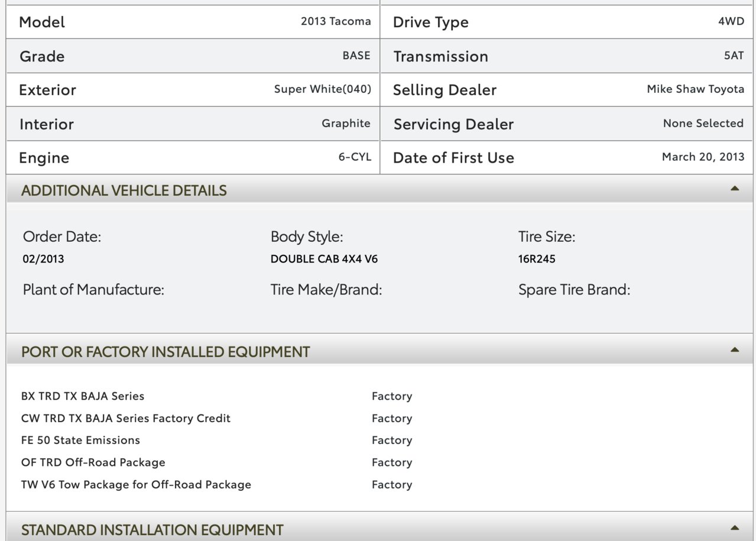Click Factory beside TW V6 Tow Package
This screenshot has width=756, height=541.
coord(392,485)
